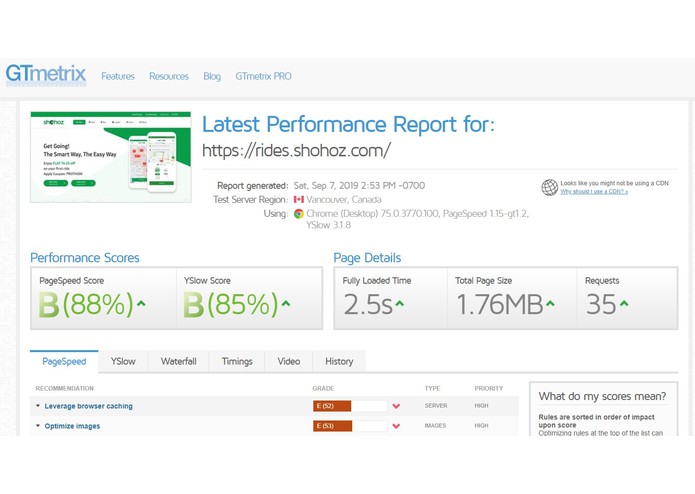Viewport: 695px width, 494px height.
Task: Click the E (53) grade bar
Action: point(350,426)
